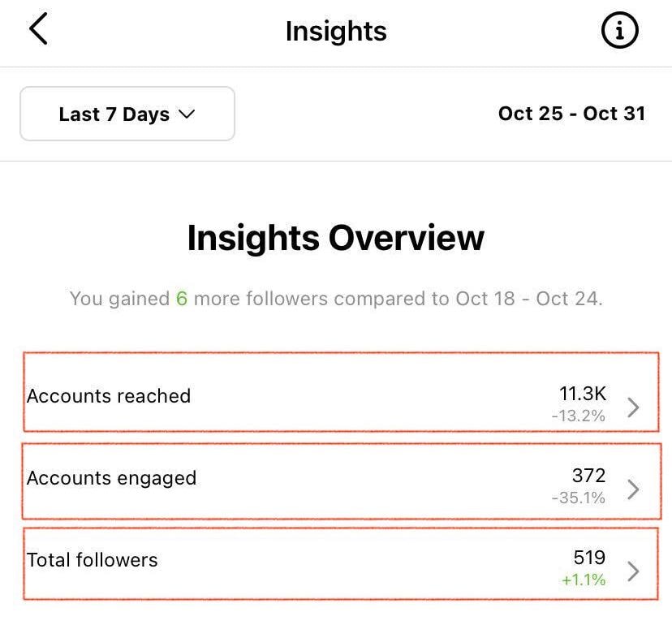Click the chevron beside Last 7 Days

click(187, 114)
